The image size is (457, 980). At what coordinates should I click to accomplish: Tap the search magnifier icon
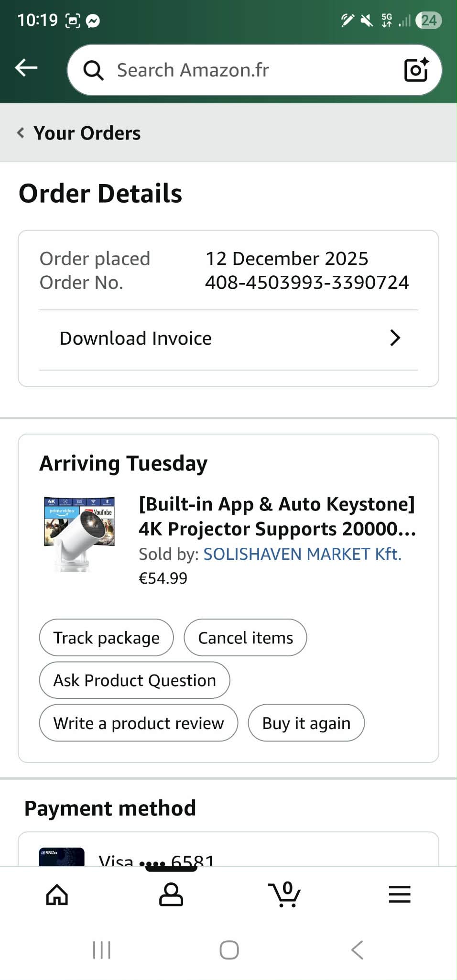[93, 70]
